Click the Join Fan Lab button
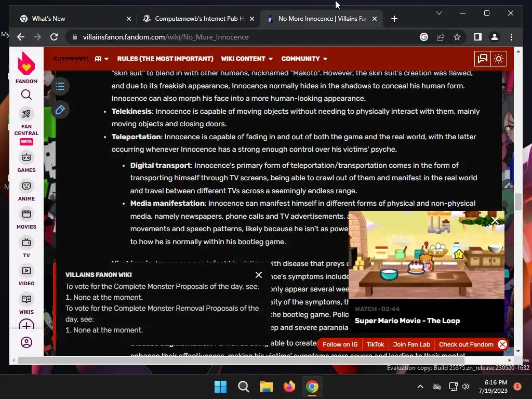 [x=411, y=344]
